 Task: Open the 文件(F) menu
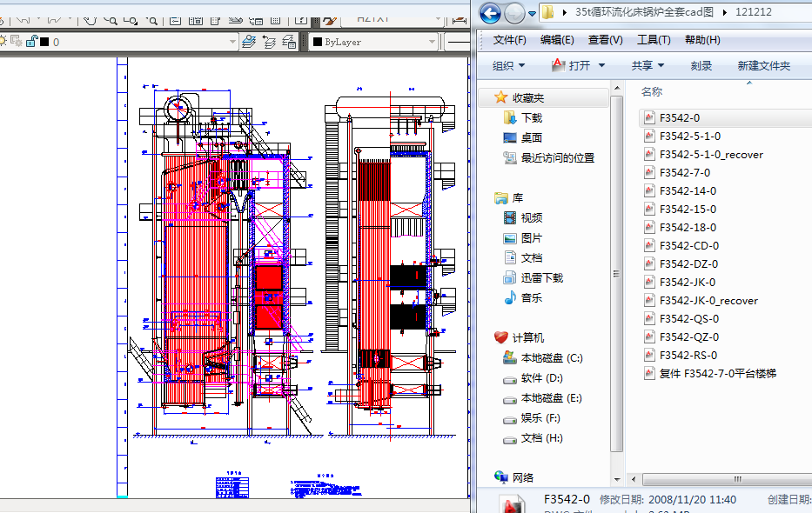coord(509,40)
